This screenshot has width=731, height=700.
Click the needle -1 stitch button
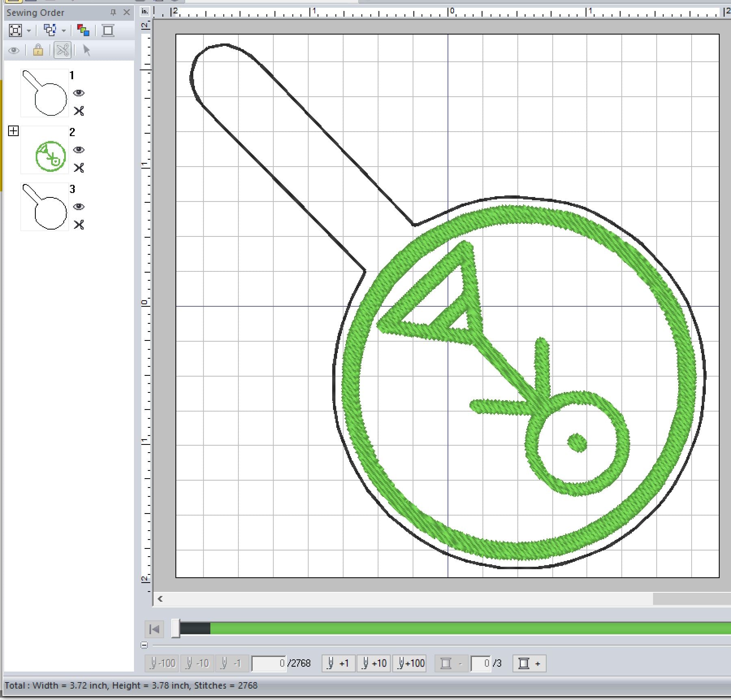232,663
